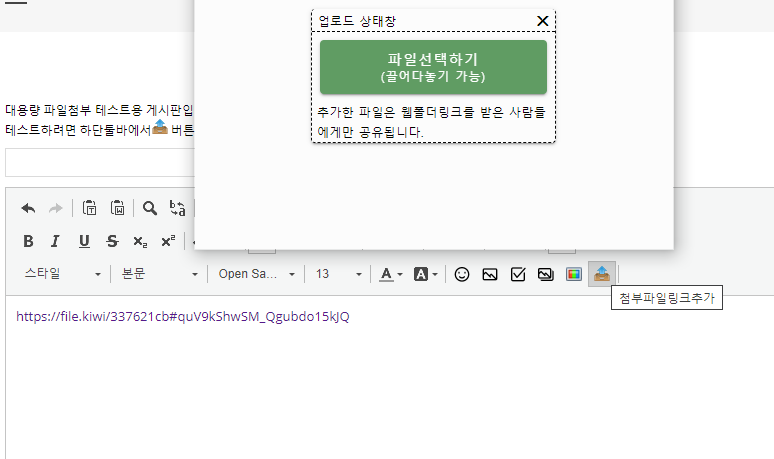This screenshot has width=774, height=459.
Task: Close the 업로드 상태창 popup
Action: [x=542, y=21]
